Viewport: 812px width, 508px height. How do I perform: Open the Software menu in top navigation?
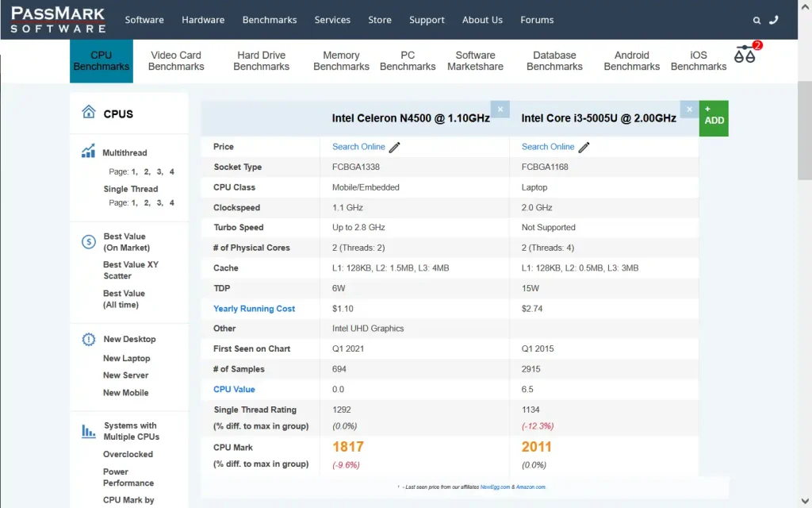click(144, 20)
